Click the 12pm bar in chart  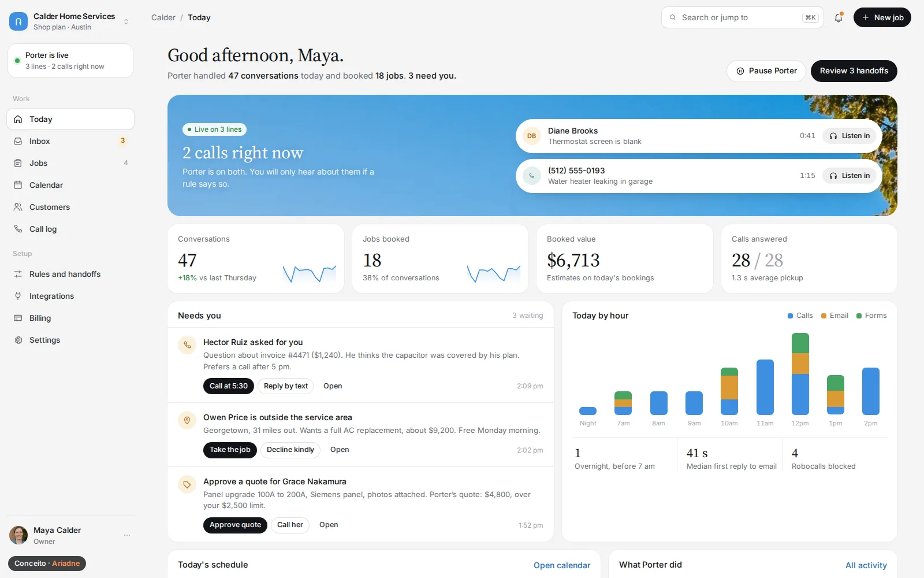coord(800,374)
